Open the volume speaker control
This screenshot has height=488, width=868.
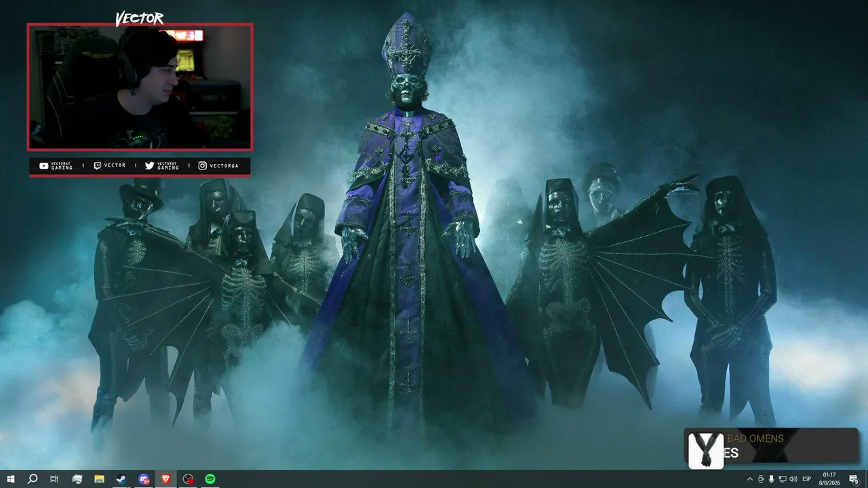pyautogui.click(x=793, y=479)
